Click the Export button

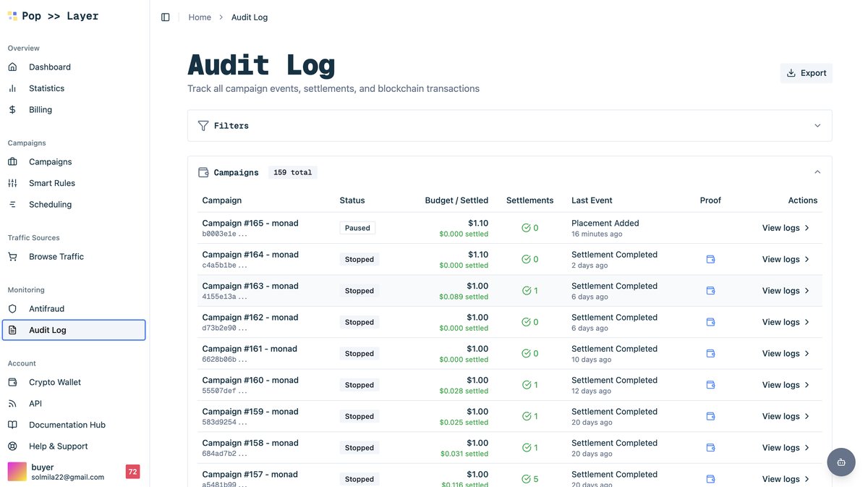[806, 72]
